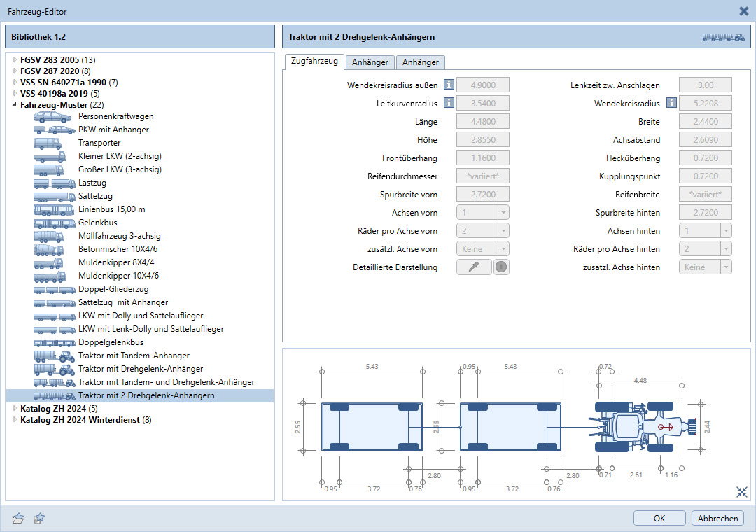Click the Gelenkbus vehicle icon in library
This screenshot has height=532, width=756.
point(53,223)
